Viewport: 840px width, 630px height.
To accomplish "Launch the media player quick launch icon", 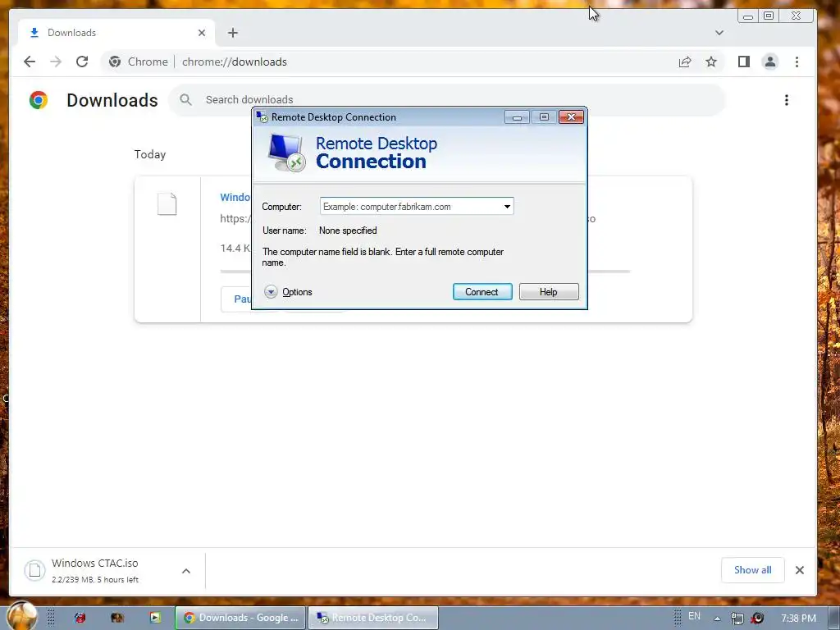I will click(155, 618).
